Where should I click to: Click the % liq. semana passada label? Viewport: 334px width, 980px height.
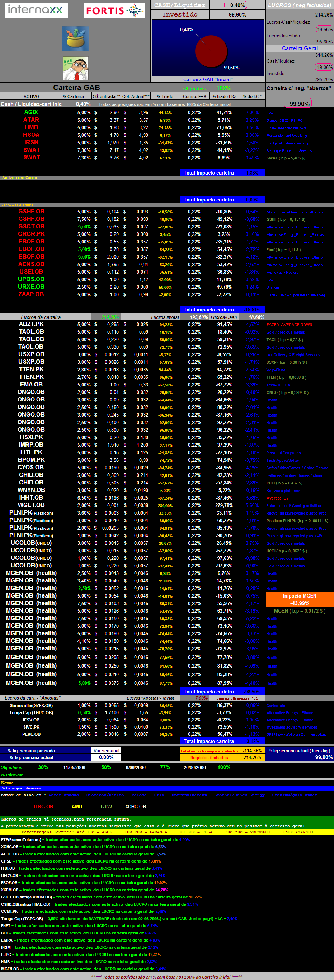tap(31, 751)
